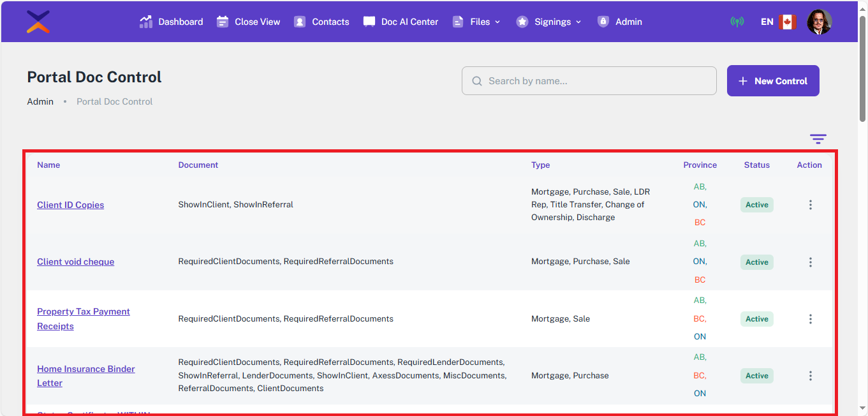This screenshot has height=416, width=868.
Task: Click the user profile avatar
Action: pyautogui.click(x=819, y=22)
